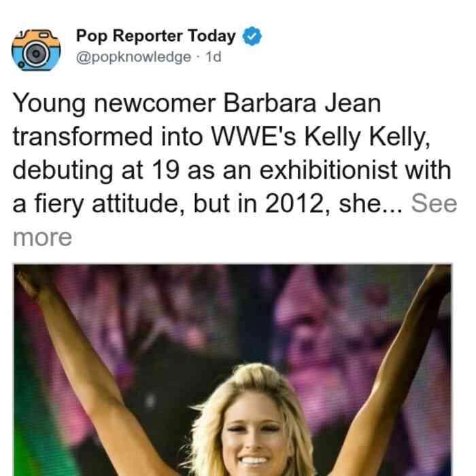Open the Pop Reporter Today camera avatar
Viewport: 476px width, 476px height.
[36, 50]
